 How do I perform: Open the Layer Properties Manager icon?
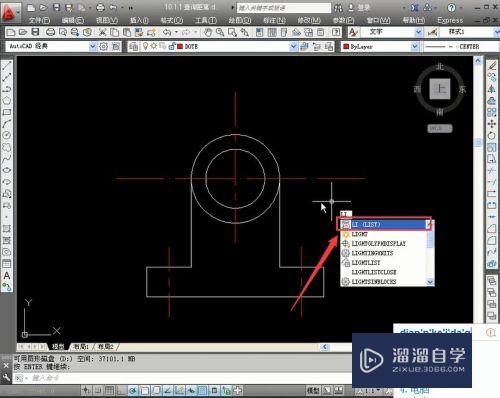pos(134,46)
